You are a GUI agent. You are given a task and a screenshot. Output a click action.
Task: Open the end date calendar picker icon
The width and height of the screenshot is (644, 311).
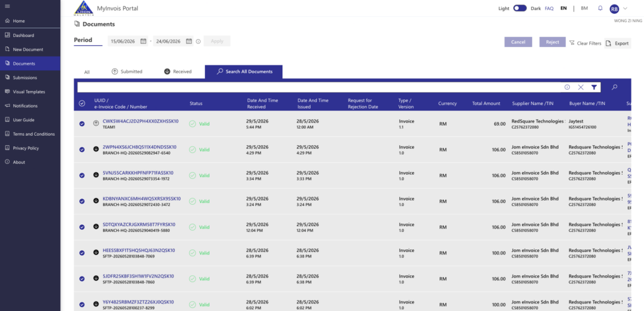[x=189, y=41]
